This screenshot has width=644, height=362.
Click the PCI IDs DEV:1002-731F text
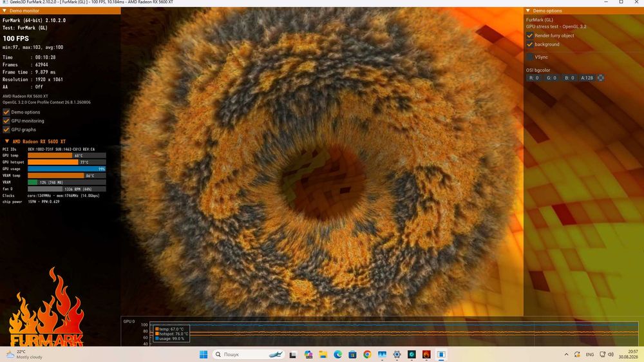pyautogui.click(x=48, y=149)
